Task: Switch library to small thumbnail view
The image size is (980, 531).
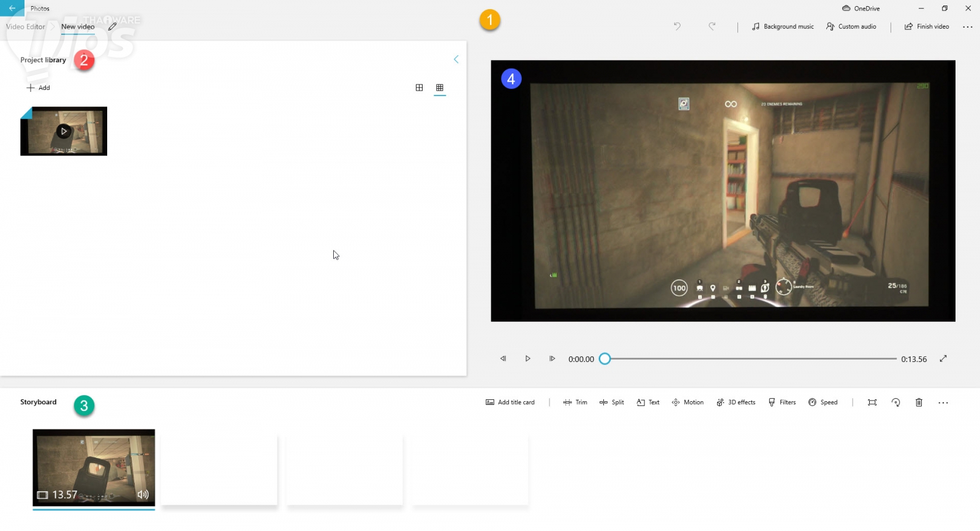Action: pos(440,88)
